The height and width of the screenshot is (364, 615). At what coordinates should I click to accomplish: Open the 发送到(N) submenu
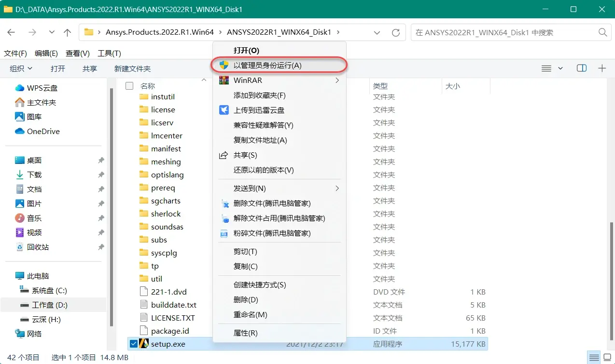(x=279, y=188)
